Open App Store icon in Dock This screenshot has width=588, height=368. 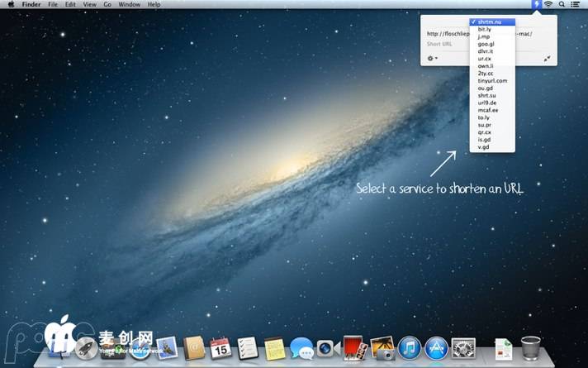click(x=436, y=348)
